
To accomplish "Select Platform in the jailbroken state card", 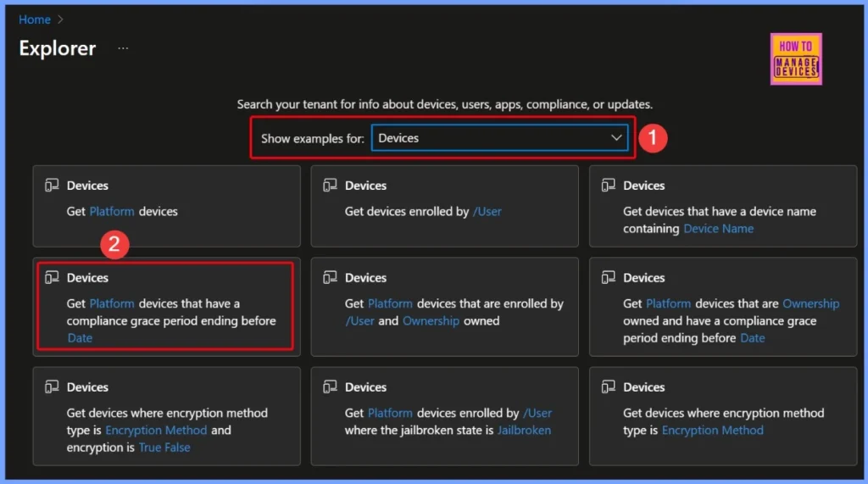I will [x=390, y=413].
